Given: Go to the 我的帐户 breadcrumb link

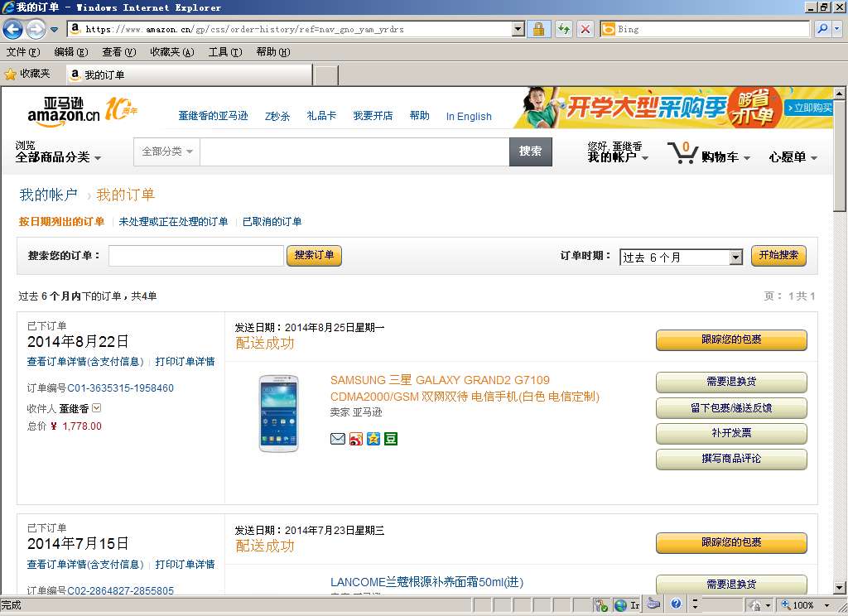Looking at the screenshot, I should 49,195.
